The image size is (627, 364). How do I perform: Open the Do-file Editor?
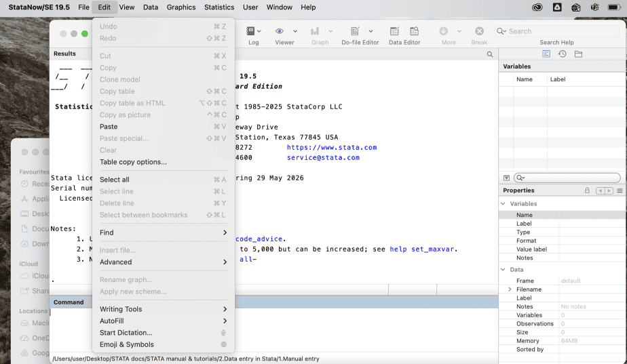(355, 32)
